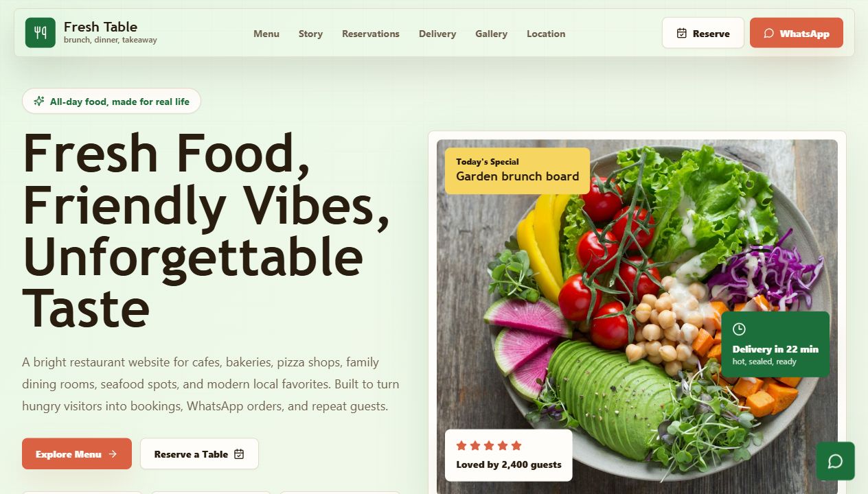Click the Fresh Table fork-and-knife logo icon

click(40, 33)
